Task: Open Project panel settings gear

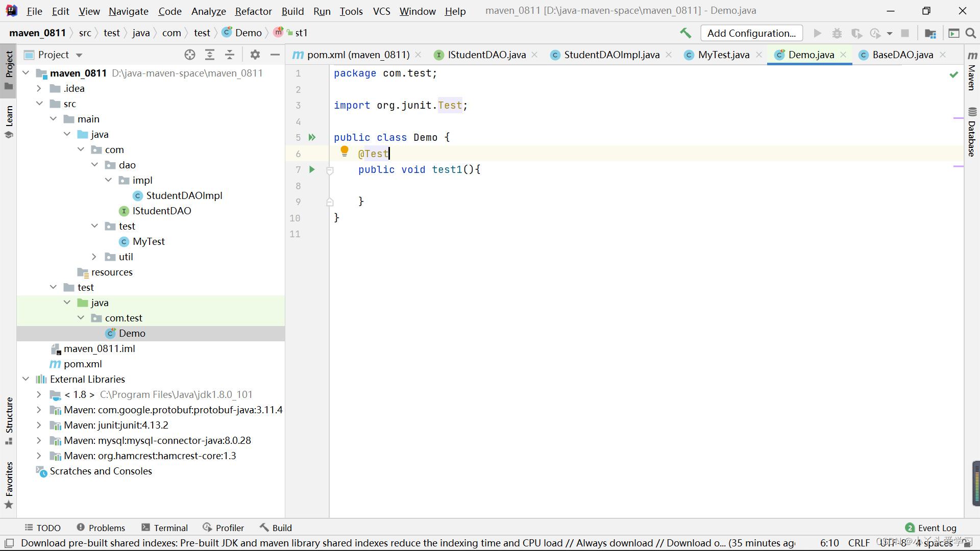Action: click(x=255, y=55)
